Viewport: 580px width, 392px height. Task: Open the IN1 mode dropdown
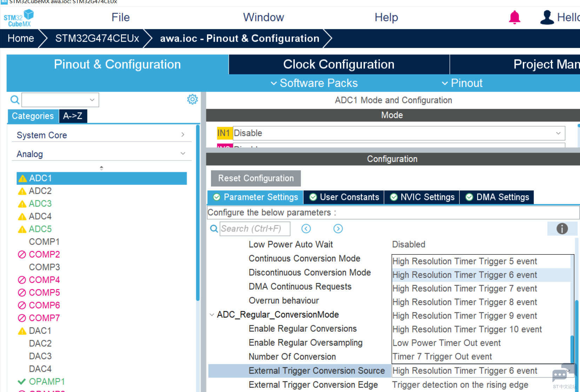click(x=399, y=133)
